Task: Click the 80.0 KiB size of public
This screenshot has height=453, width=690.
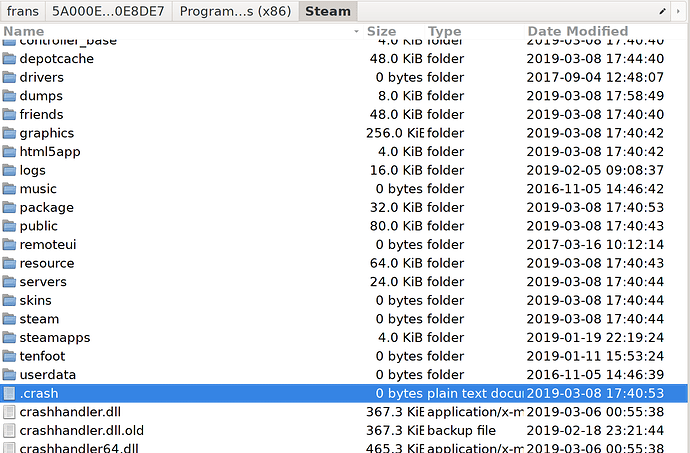Action: (x=396, y=226)
